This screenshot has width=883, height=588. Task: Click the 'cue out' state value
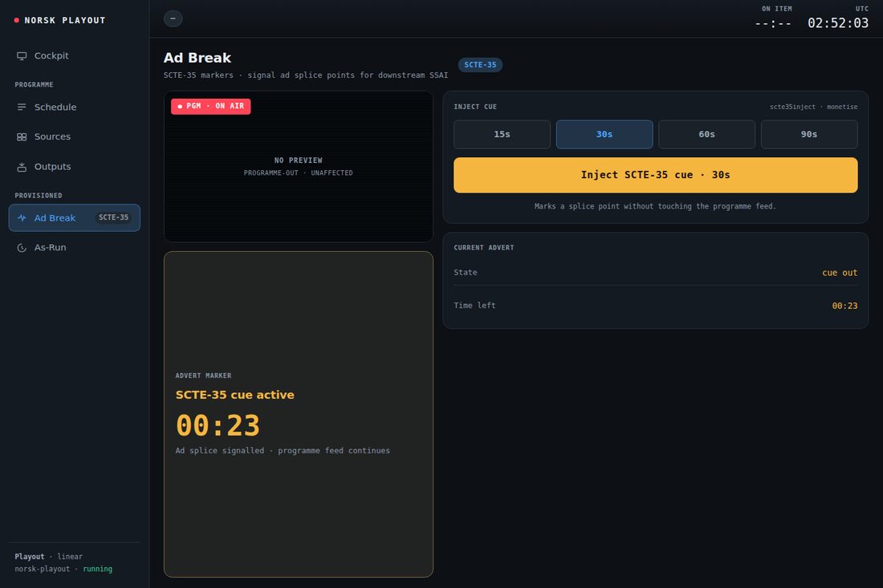[x=840, y=272]
